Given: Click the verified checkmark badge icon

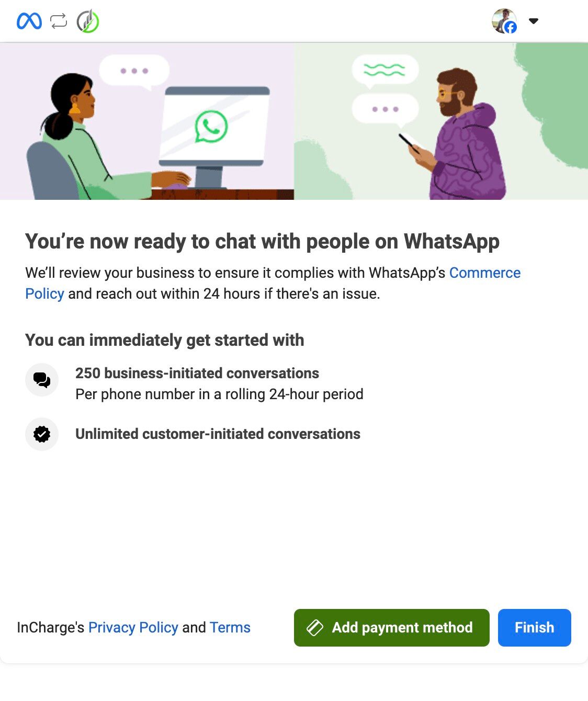Looking at the screenshot, I should (42, 434).
